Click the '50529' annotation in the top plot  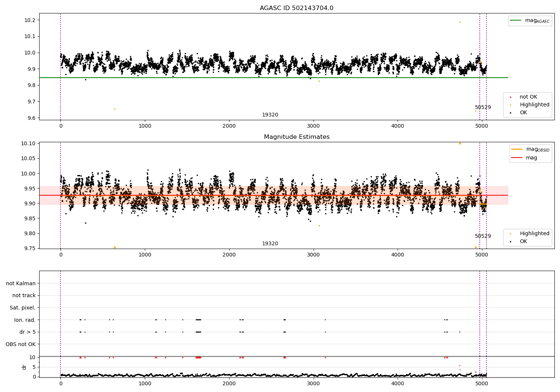[483, 108]
